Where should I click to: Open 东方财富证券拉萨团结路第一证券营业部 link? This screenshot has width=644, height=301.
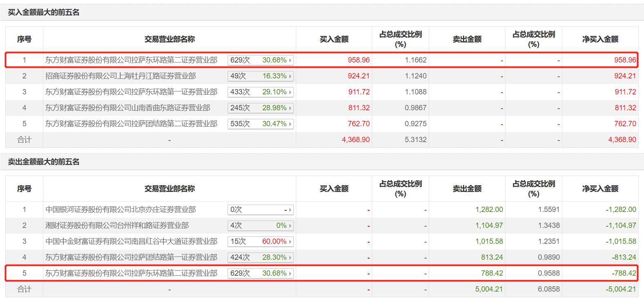[131, 257]
